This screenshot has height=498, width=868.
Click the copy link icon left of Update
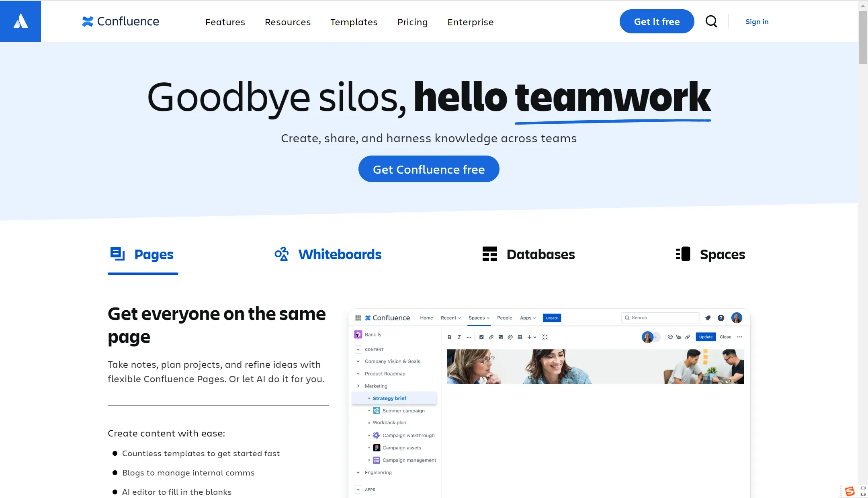coord(688,337)
